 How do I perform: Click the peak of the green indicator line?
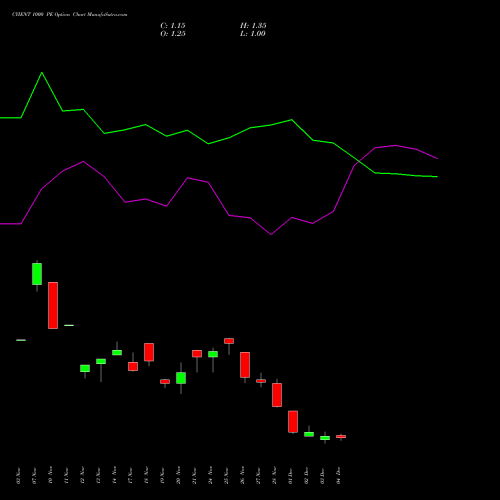[42, 73]
